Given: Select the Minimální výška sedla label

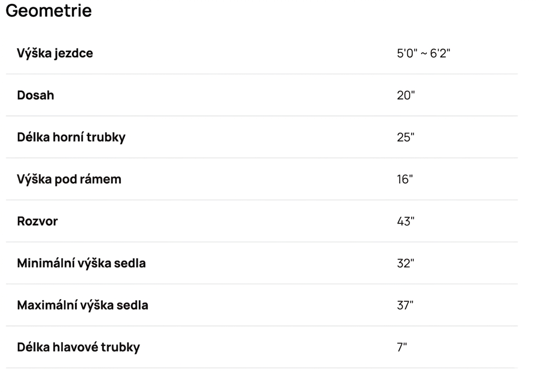Looking at the screenshot, I should (x=81, y=263).
